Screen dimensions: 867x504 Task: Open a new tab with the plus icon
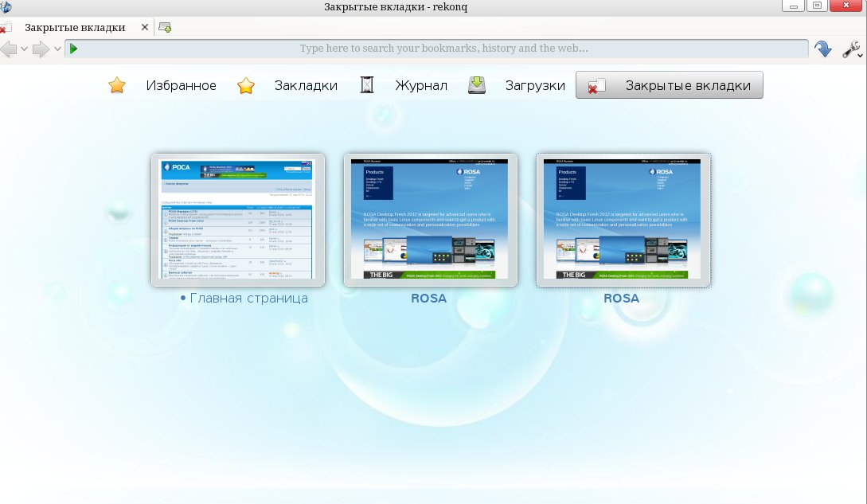pos(165,27)
